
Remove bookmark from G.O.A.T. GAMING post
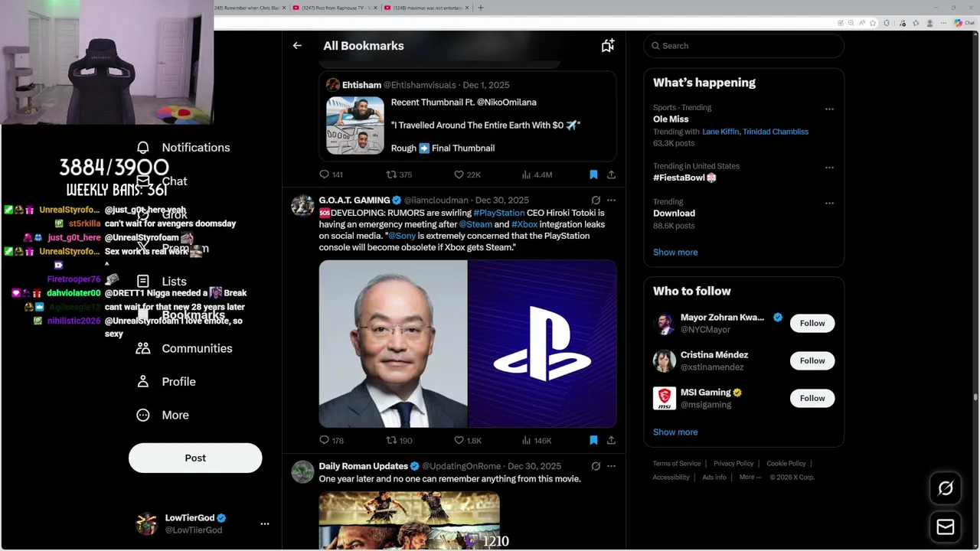tap(593, 440)
